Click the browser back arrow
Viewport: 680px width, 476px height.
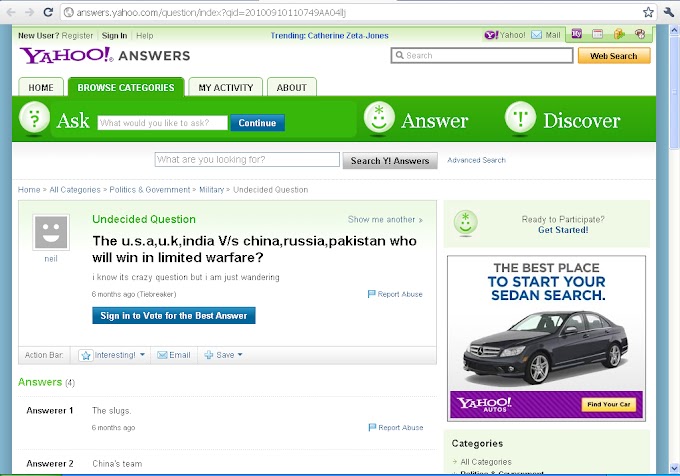tap(11, 12)
